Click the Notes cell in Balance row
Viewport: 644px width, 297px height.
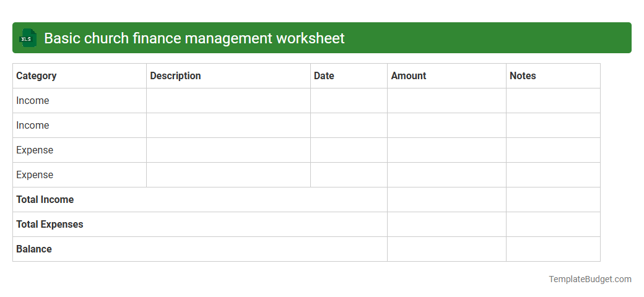[553, 249]
